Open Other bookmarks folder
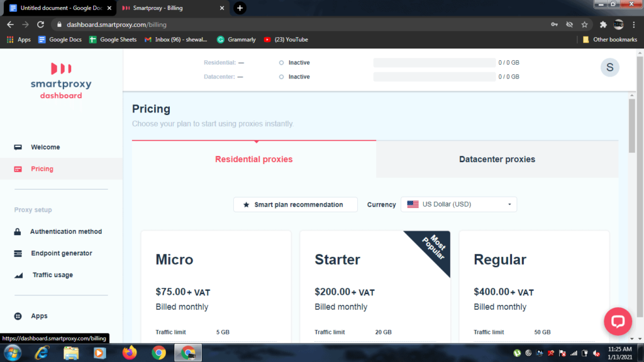644x362 pixels. (610, 40)
